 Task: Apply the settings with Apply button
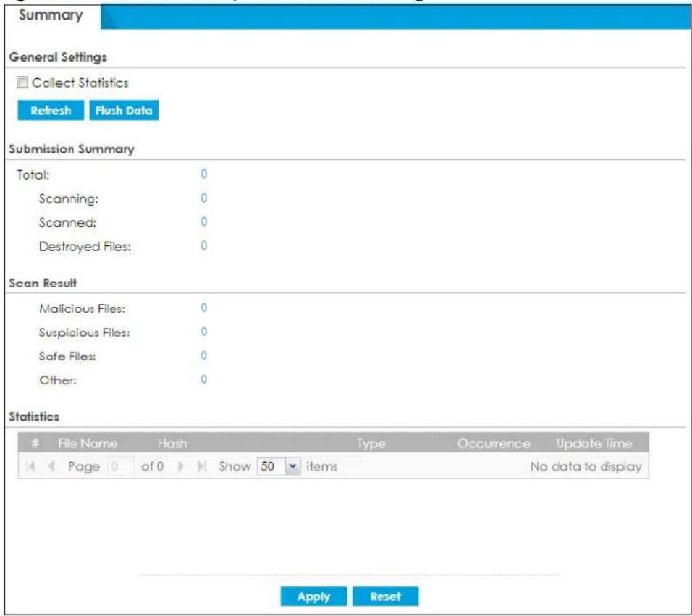point(313,596)
